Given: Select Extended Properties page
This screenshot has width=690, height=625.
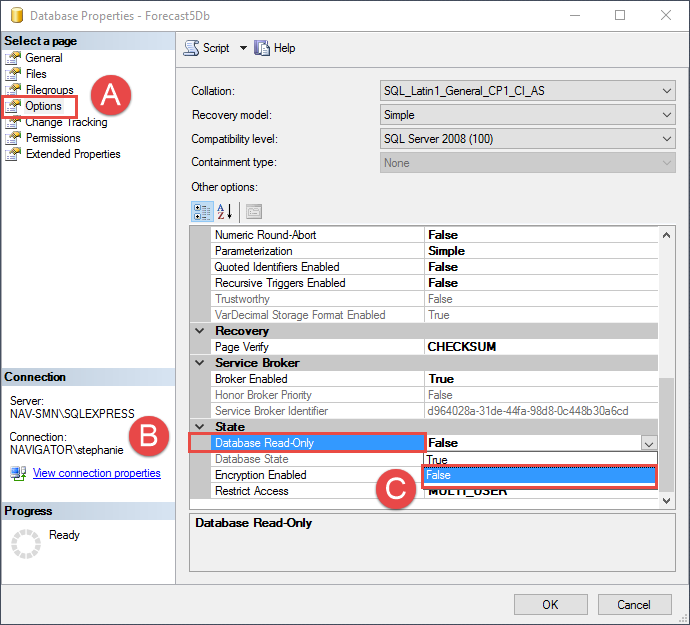Looking at the screenshot, I should 73,154.
